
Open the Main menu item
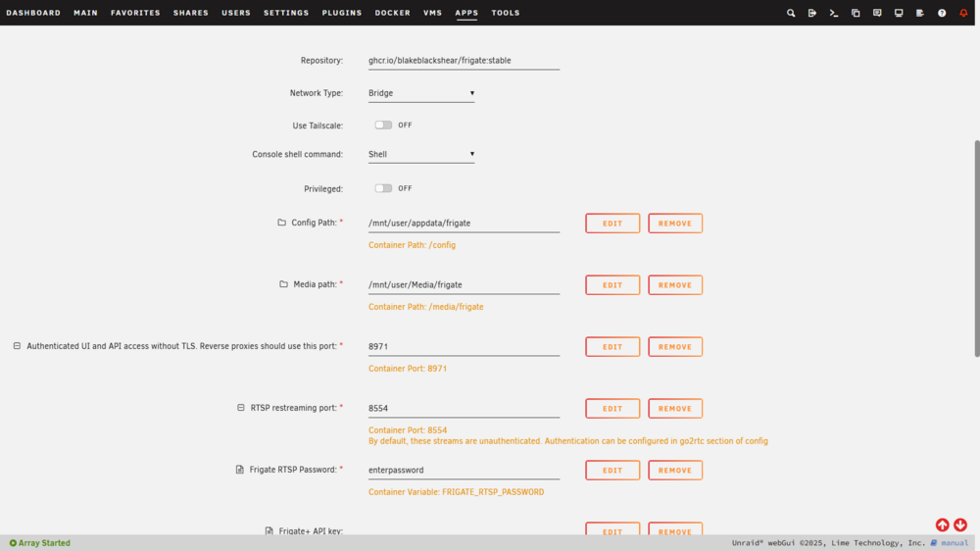coord(85,13)
